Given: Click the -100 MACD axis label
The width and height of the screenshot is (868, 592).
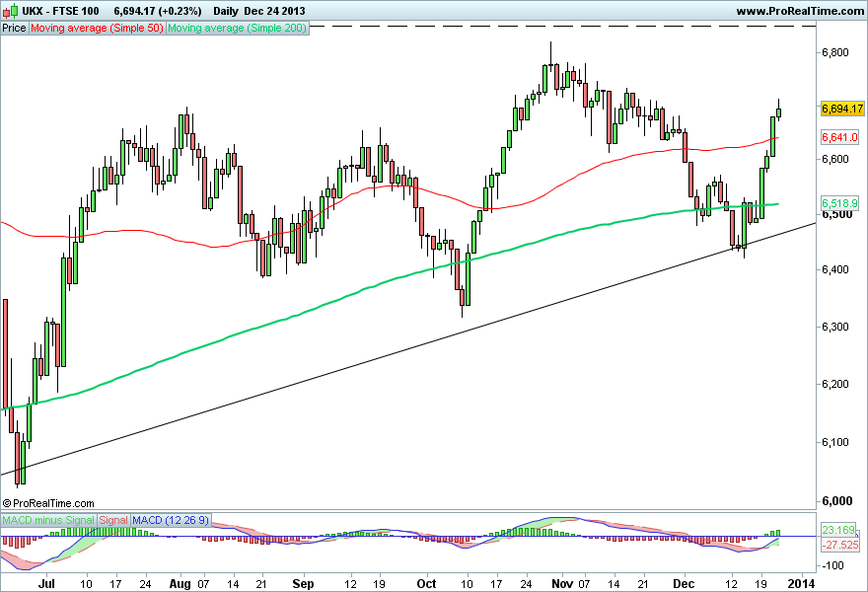Looking at the screenshot, I should pyautogui.click(x=832, y=566).
